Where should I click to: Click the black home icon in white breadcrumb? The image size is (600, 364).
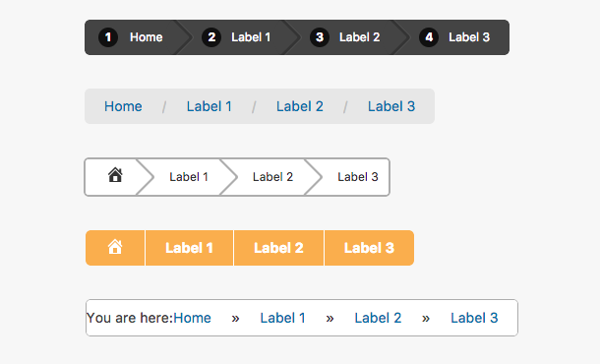(115, 175)
